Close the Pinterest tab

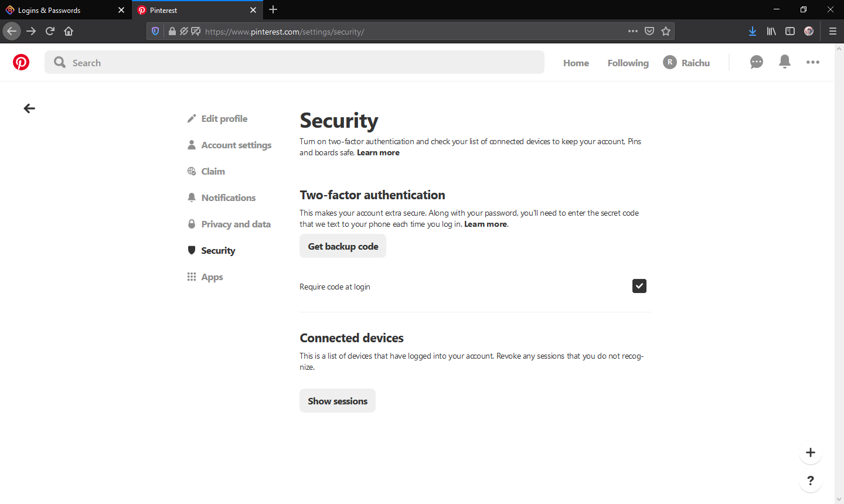253,10
